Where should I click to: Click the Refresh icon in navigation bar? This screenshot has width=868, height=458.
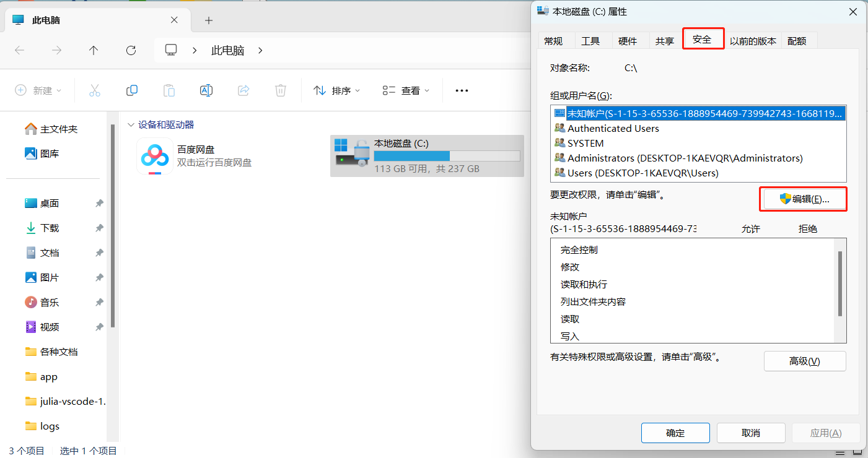pyautogui.click(x=131, y=50)
